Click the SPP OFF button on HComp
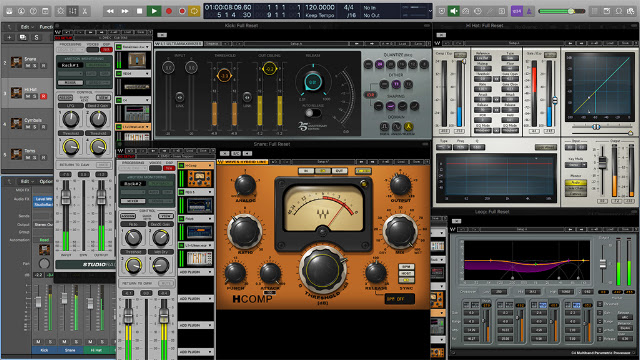640x360 pixels. [x=400, y=299]
